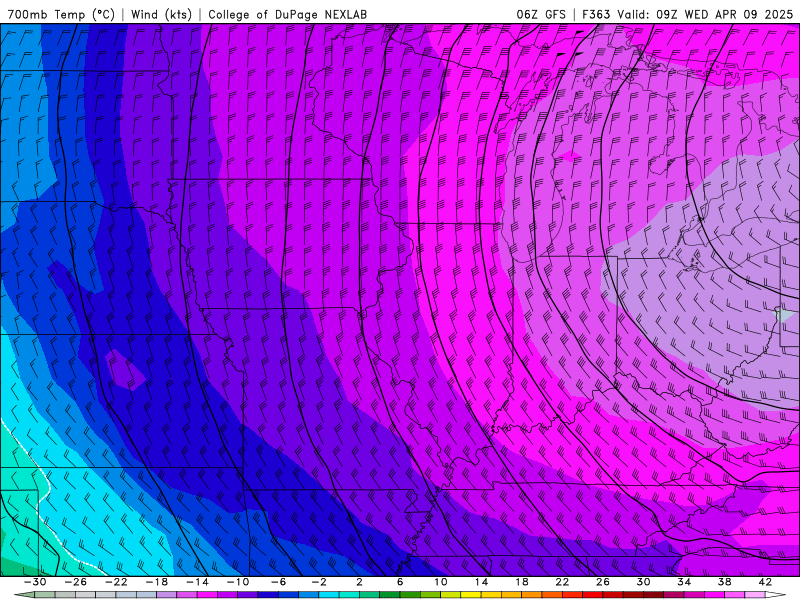Image resolution: width=800 pixels, height=600 pixels.
Task: Click the 26 color scale label
Action: click(x=603, y=582)
